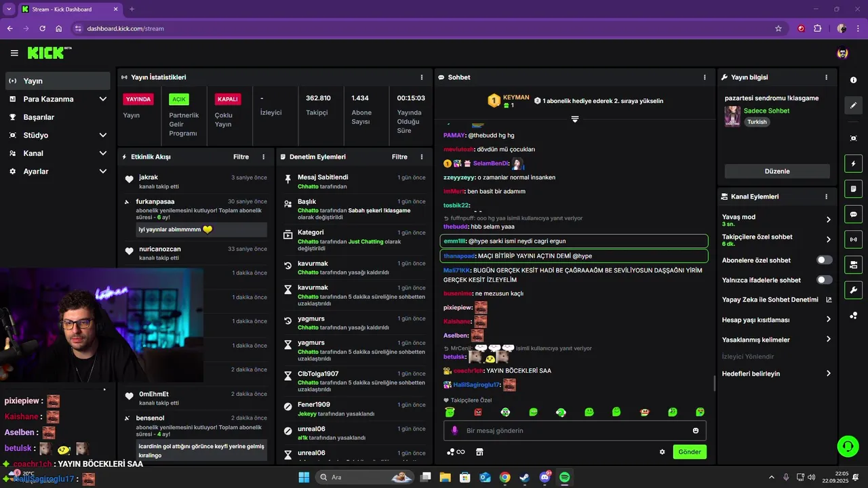This screenshot has width=868, height=488.
Task: Bookmark this page with the star icon
Action: tap(778, 28)
